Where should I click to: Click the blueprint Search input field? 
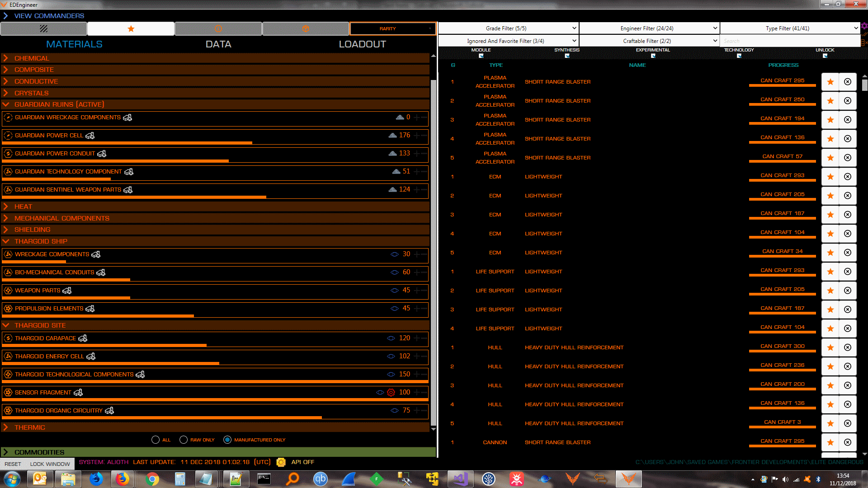click(789, 41)
